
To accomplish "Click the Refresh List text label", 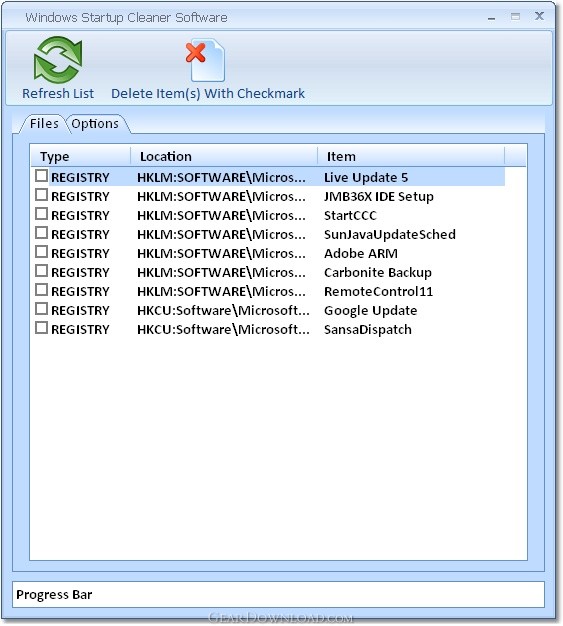I will [x=58, y=93].
